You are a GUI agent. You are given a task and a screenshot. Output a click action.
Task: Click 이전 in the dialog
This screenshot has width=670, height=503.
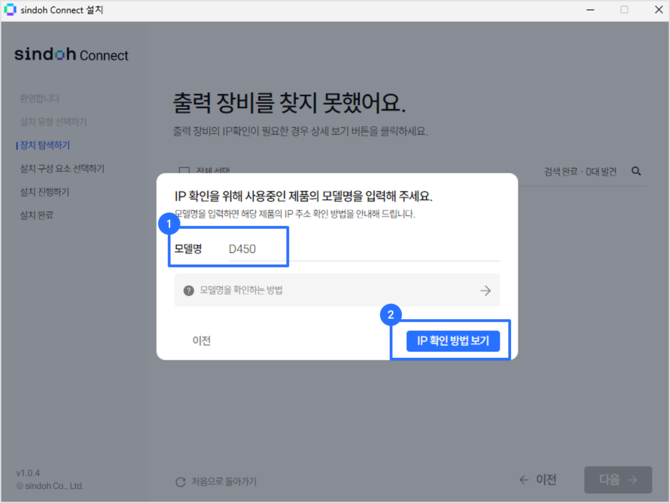(201, 341)
